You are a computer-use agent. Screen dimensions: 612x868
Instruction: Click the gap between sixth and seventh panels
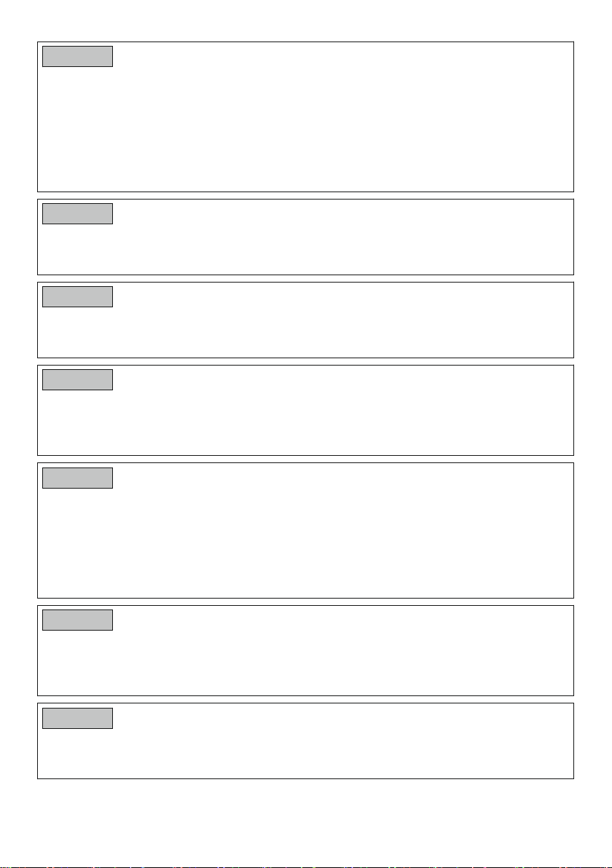click(x=306, y=700)
